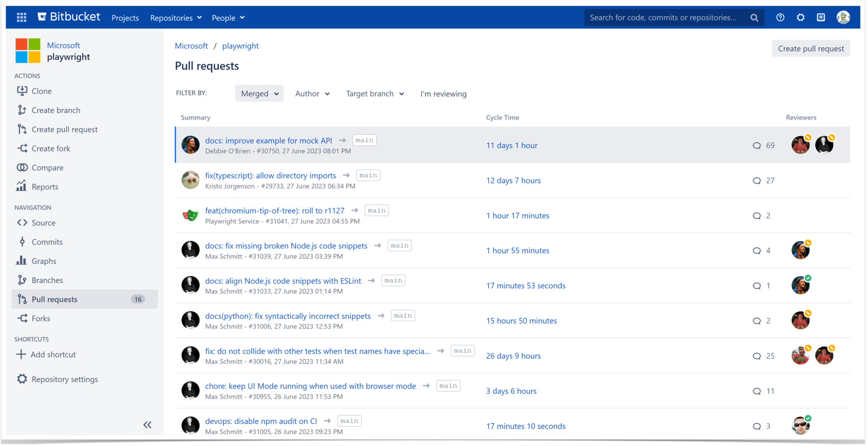Viewport: 868px width, 446px height.
Task: Collapse the sidebar with the double-chevron control
Action: pos(147,425)
